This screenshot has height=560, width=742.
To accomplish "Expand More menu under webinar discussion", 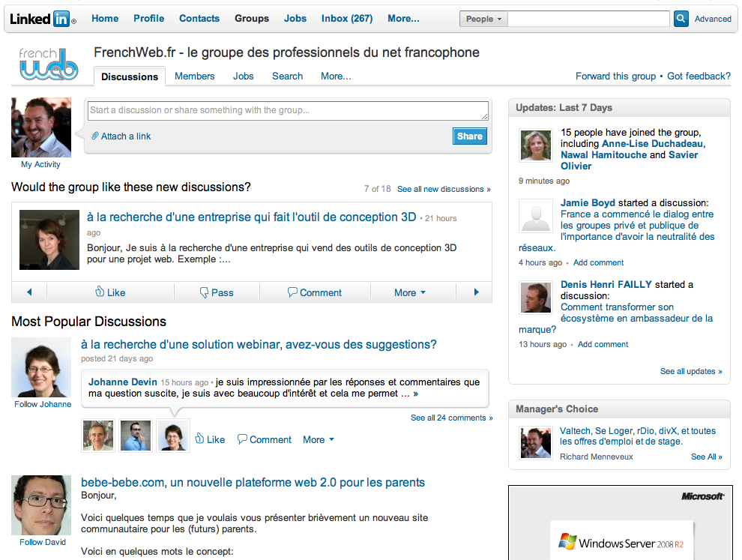I will 319,439.
